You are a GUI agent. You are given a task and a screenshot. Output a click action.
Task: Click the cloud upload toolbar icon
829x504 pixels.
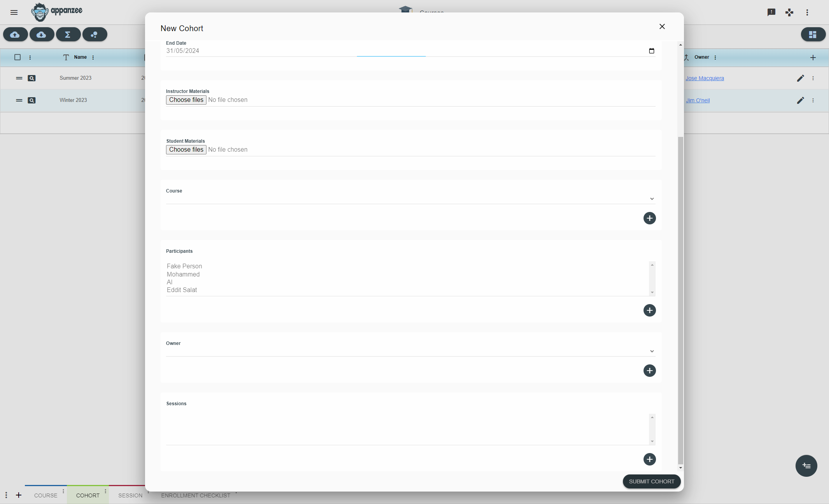(x=16, y=35)
